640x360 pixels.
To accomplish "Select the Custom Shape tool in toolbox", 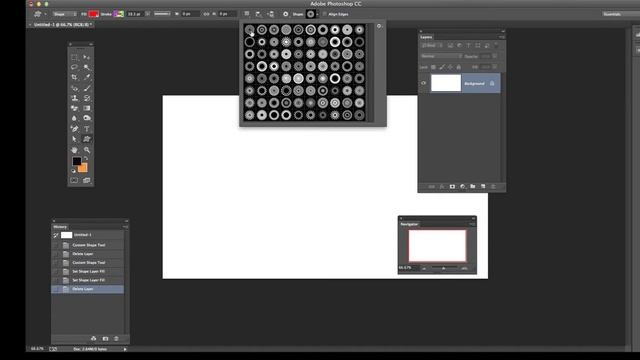I will (87, 139).
